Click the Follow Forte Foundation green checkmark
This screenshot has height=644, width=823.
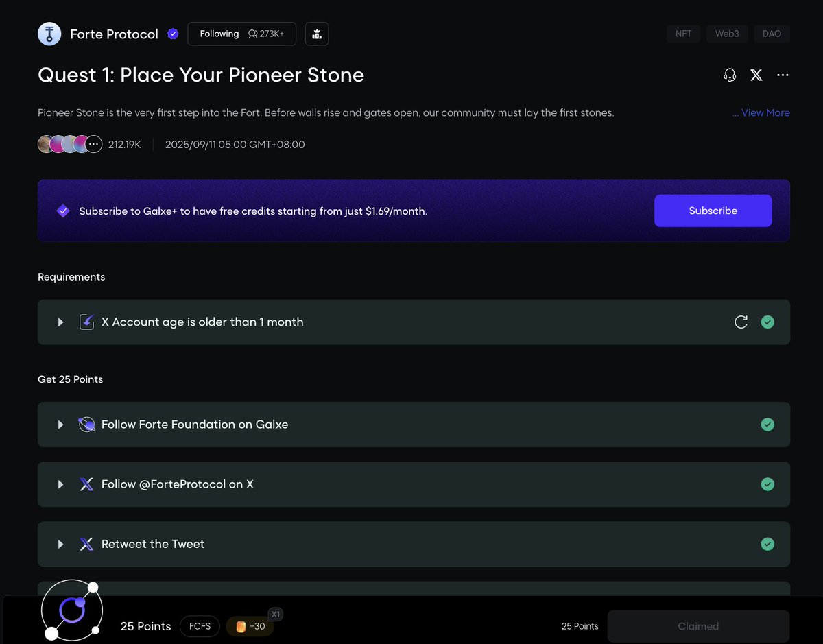(767, 425)
